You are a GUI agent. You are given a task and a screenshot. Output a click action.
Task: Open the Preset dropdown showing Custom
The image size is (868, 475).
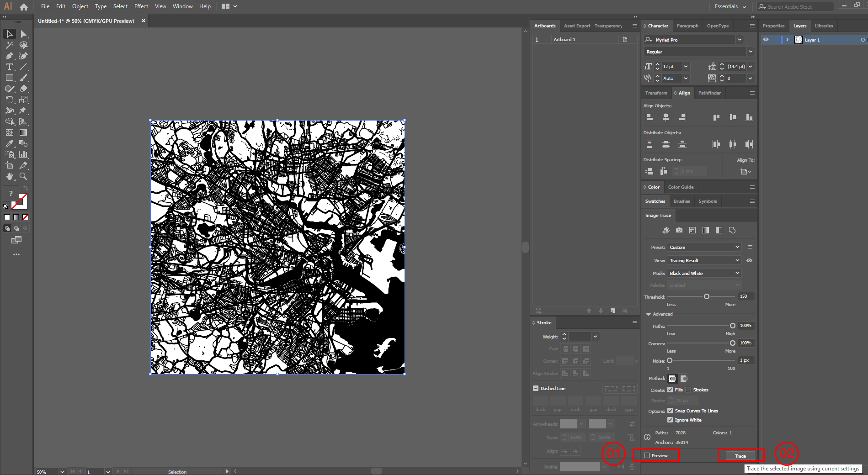click(703, 247)
